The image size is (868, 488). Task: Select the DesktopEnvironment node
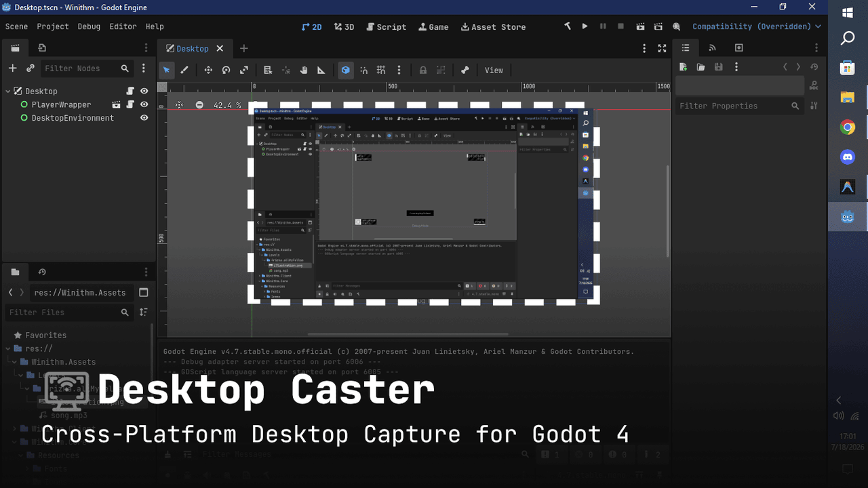pyautogui.click(x=73, y=118)
